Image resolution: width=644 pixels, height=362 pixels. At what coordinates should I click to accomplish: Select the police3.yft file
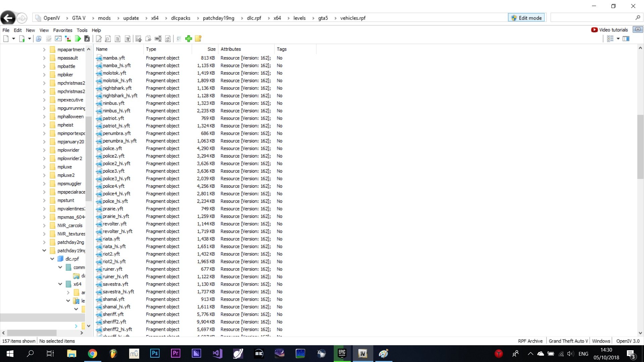[113, 171]
